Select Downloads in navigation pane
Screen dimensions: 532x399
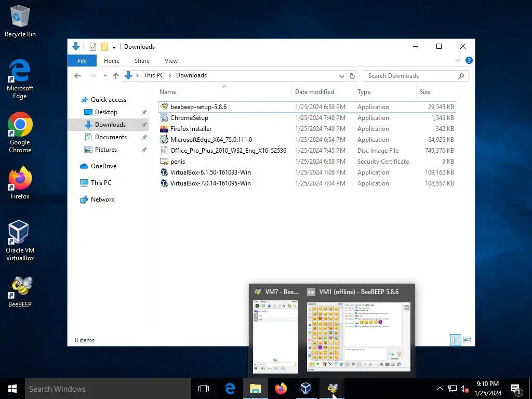[108, 125]
